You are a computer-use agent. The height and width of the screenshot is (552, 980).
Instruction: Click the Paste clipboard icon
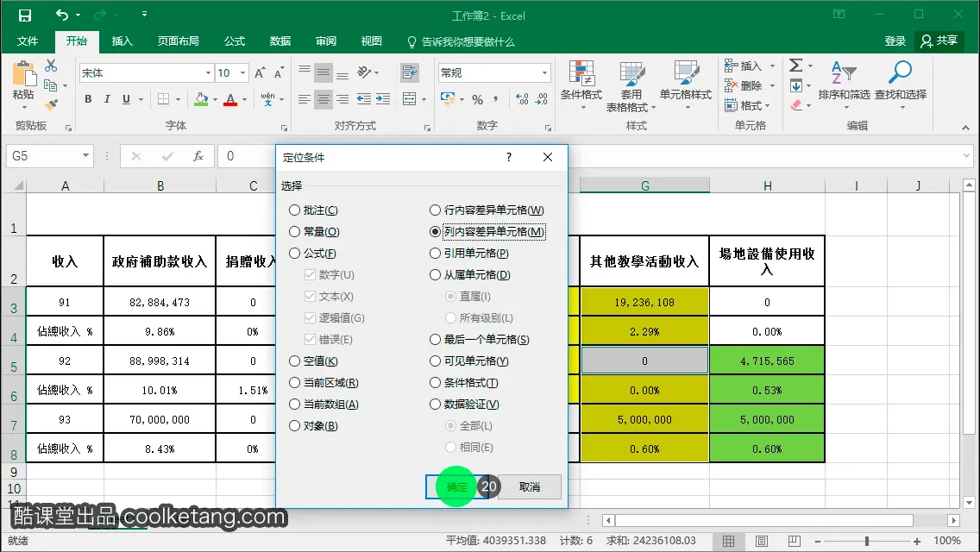click(x=24, y=74)
